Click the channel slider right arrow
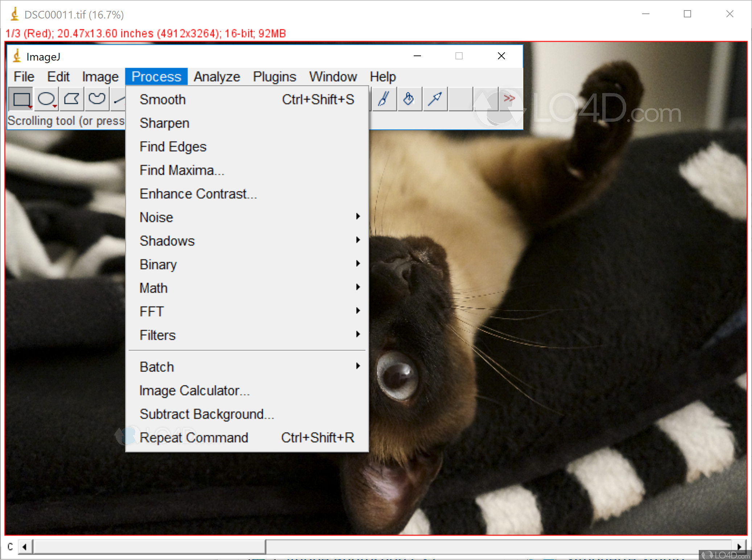The width and height of the screenshot is (752, 560). click(x=739, y=546)
